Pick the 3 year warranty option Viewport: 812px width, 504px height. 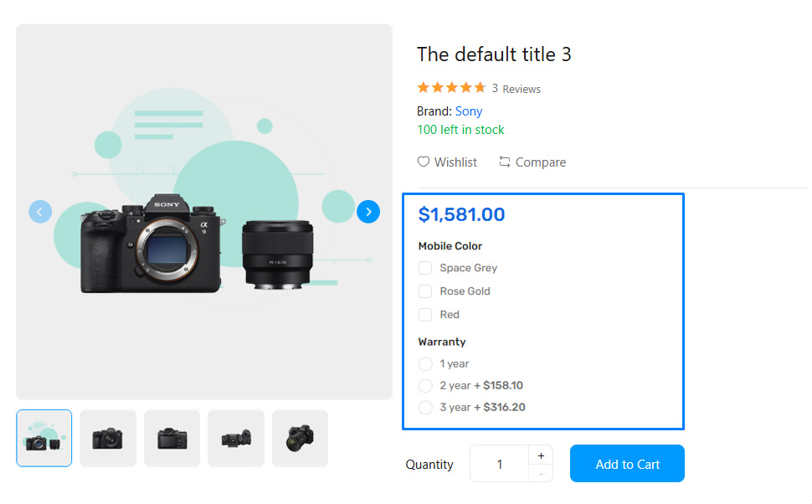pyautogui.click(x=425, y=408)
